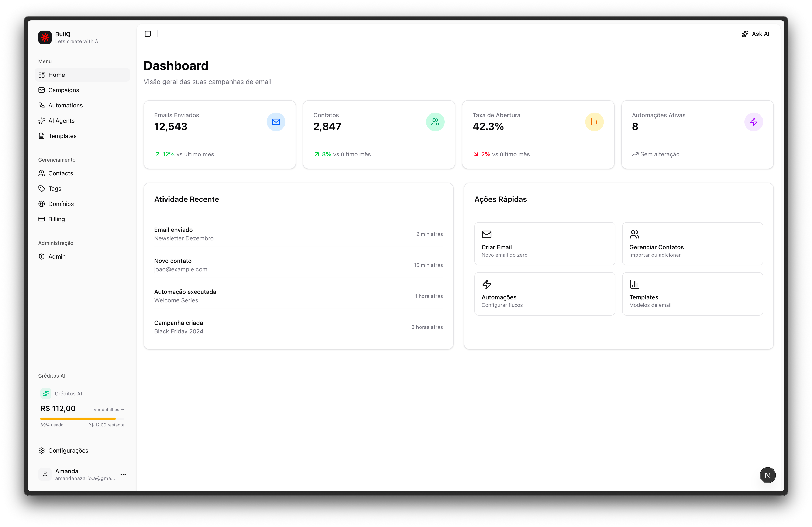Click the round N badge at bottom right
The height and width of the screenshot is (527, 812).
(767, 475)
